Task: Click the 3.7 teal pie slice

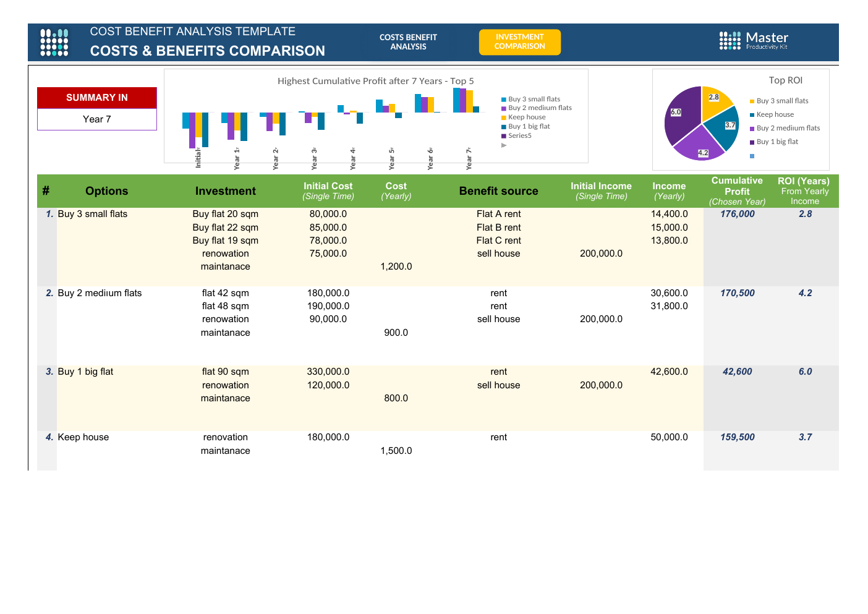Action: coord(726,127)
